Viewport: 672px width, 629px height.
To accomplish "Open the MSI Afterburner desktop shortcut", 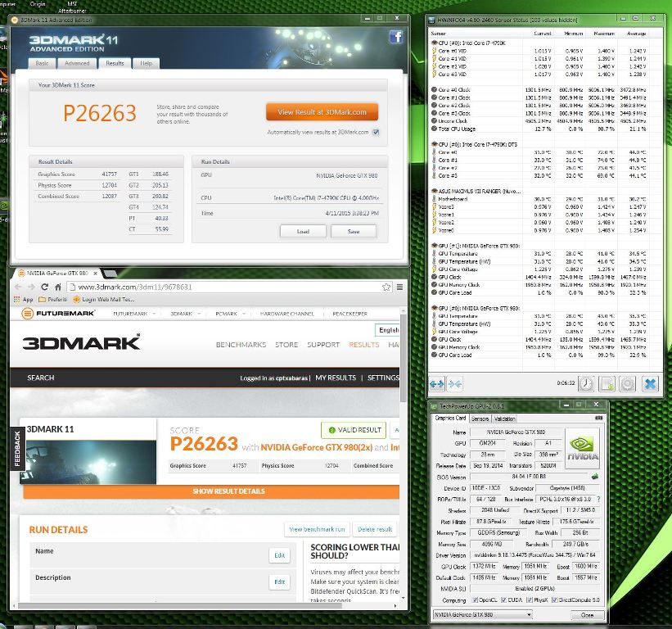I will pyautogui.click(x=72, y=7).
